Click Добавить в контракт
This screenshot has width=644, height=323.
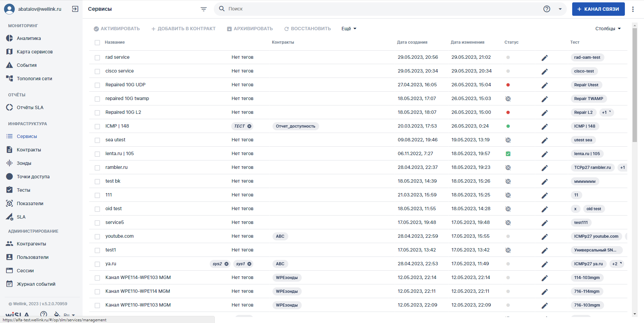(184, 29)
